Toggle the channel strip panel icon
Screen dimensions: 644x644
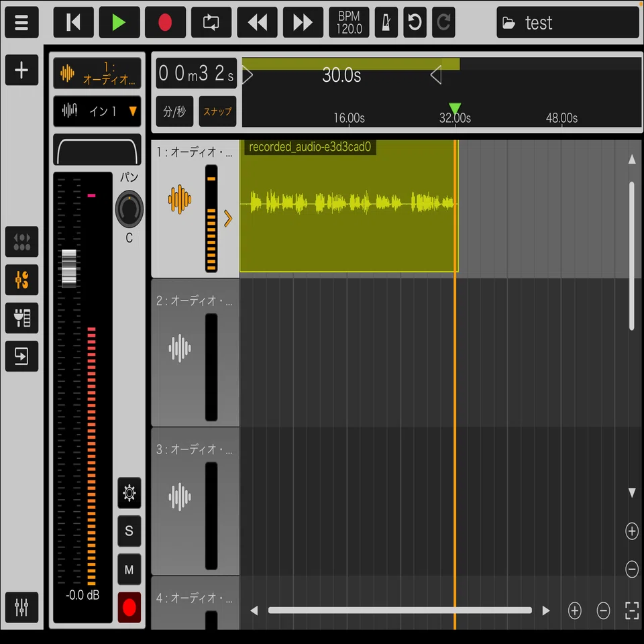[21, 280]
